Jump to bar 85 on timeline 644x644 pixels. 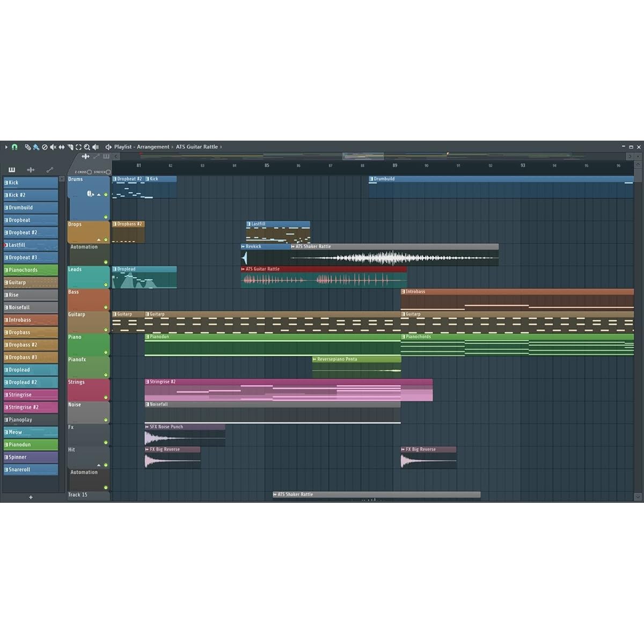click(267, 165)
